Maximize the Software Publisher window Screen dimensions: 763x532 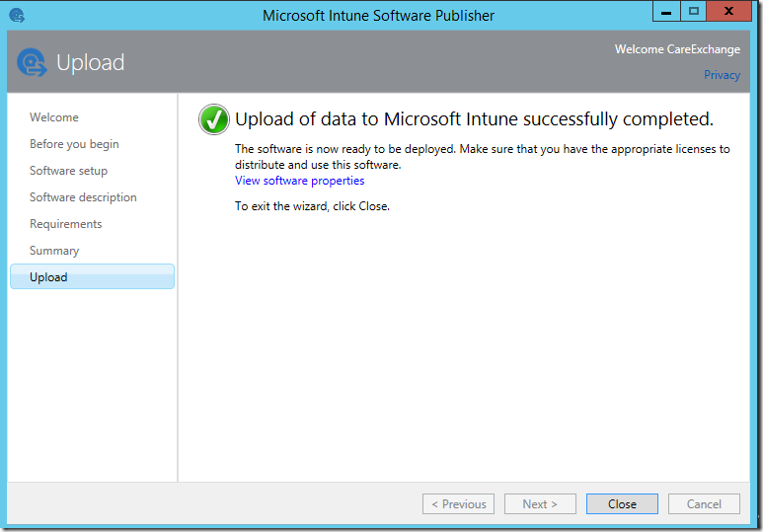[x=694, y=12]
